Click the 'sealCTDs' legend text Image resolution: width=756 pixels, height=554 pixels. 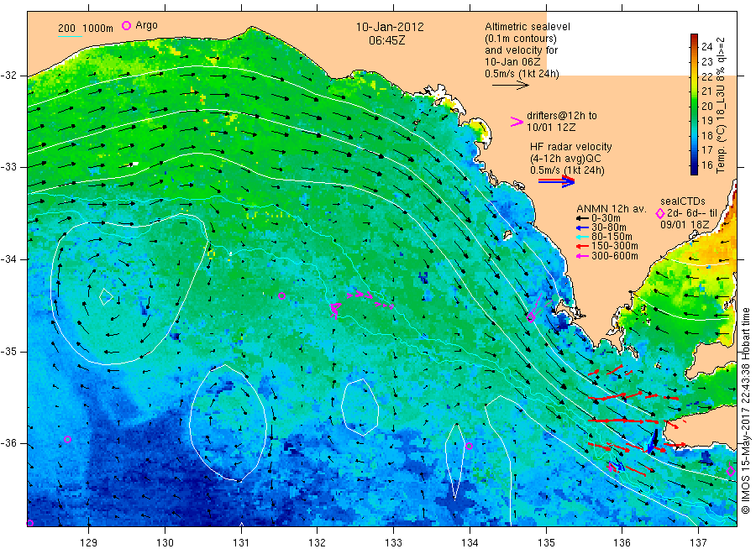click(683, 201)
